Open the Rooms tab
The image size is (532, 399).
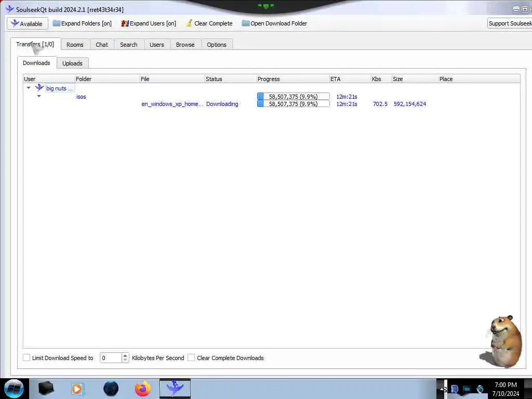(x=75, y=45)
